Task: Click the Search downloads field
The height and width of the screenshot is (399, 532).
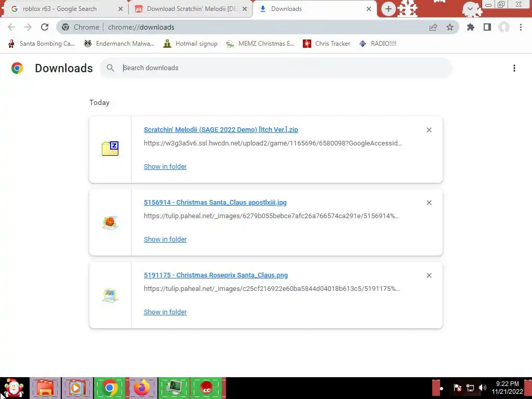Action: (276, 68)
